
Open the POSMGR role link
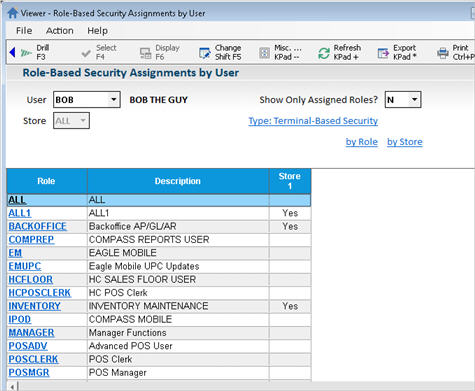(x=29, y=373)
